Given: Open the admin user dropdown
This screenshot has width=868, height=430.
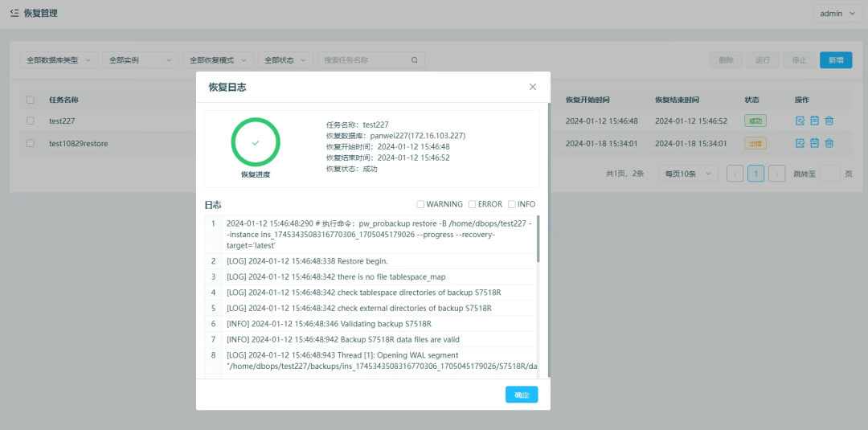Looking at the screenshot, I should click(837, 14).
